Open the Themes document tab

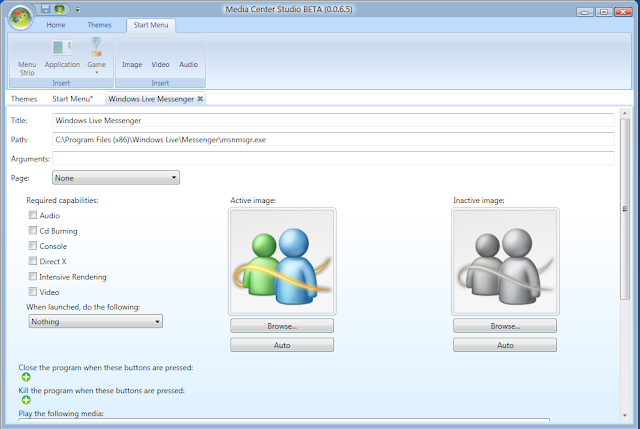[x=24, y=99]
